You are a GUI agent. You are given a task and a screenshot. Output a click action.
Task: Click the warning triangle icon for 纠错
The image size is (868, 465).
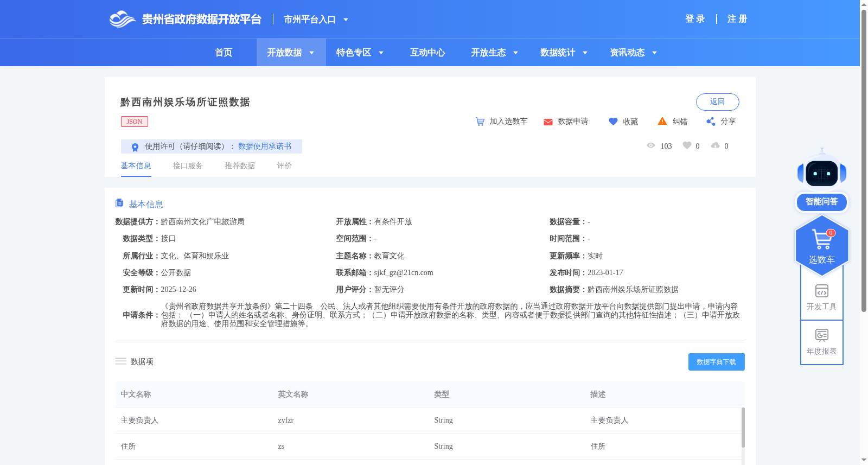[x=662, y=121]
